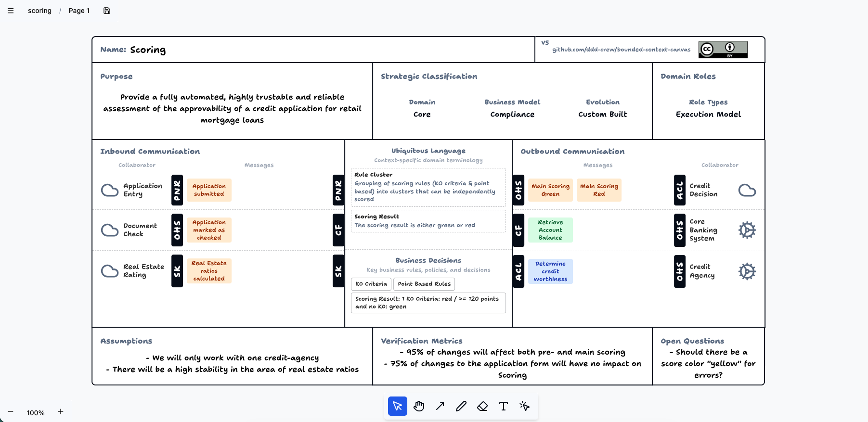Click the Purpose heading
The width and height of the screenshot is (868, 422).
(x=117, y=77)
